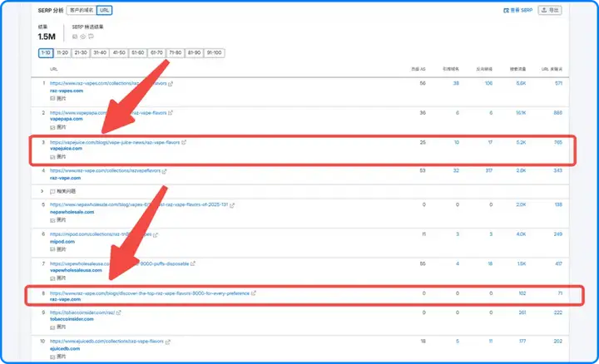Open external link icon for nepawholesale.com URL
The width and height of the screenshot is (599, 364).
[232, 205]
